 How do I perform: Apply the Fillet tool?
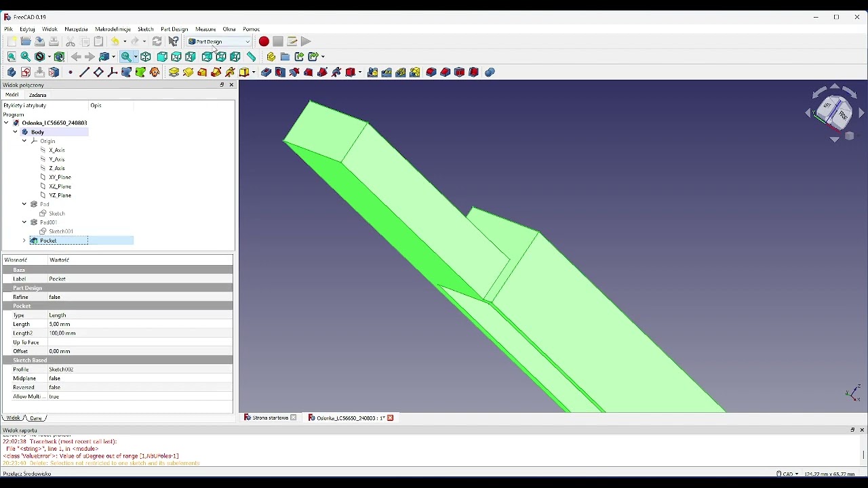(431, 73)
